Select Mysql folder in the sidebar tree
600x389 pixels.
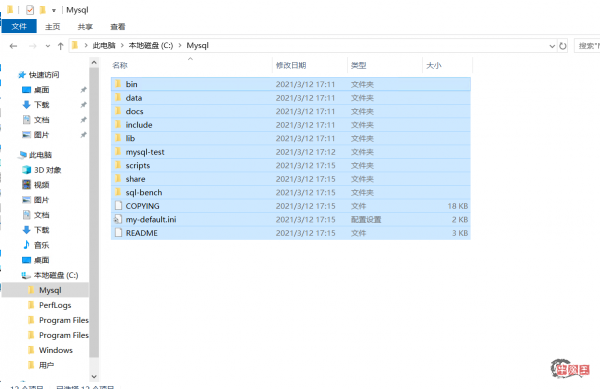[x=50, y=290]
